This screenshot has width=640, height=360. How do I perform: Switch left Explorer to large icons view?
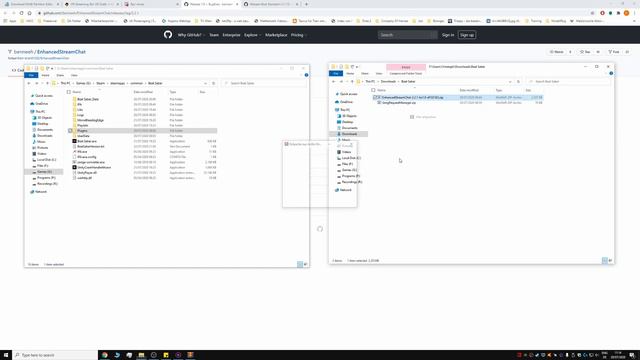[305, 264]
